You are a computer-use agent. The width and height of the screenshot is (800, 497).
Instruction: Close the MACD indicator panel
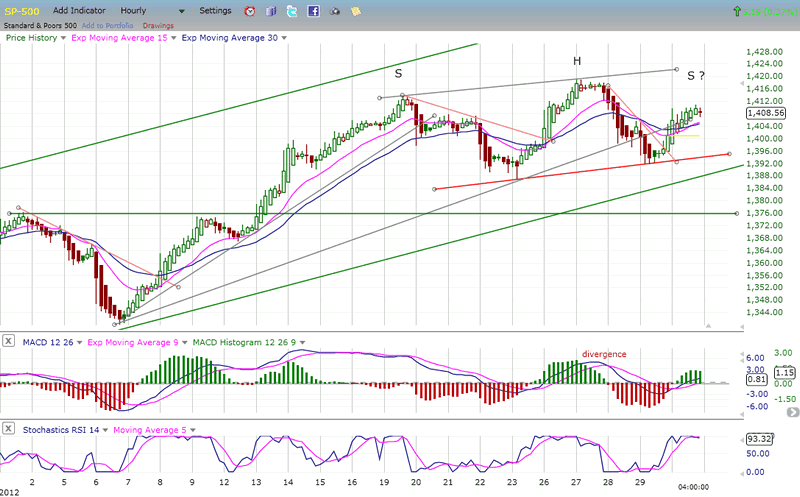click(x=8, y=343)
